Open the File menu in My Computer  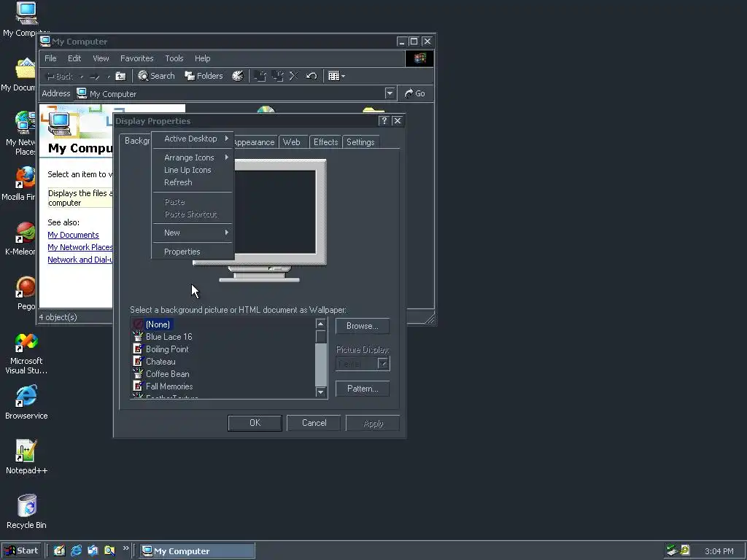tap(50, 58)
